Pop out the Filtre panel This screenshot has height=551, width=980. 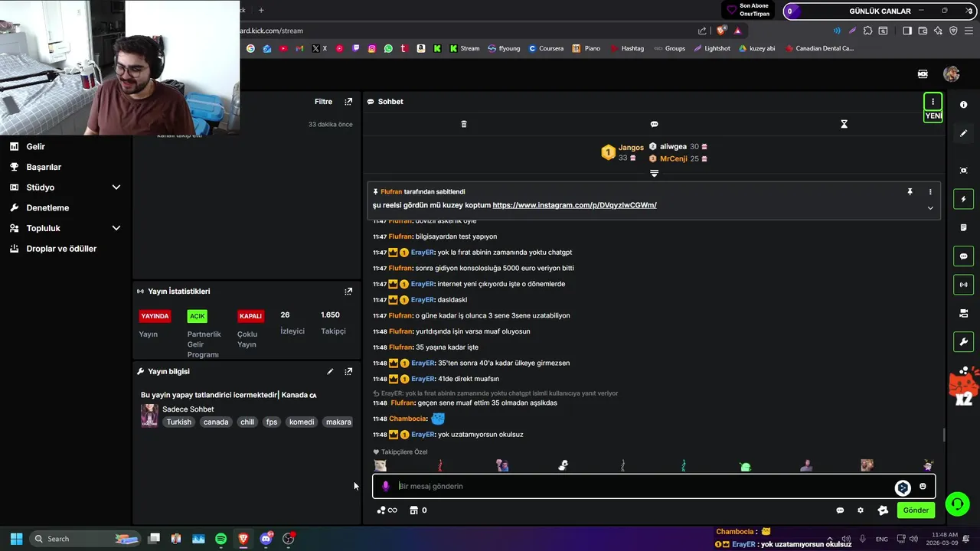point(348,102)
